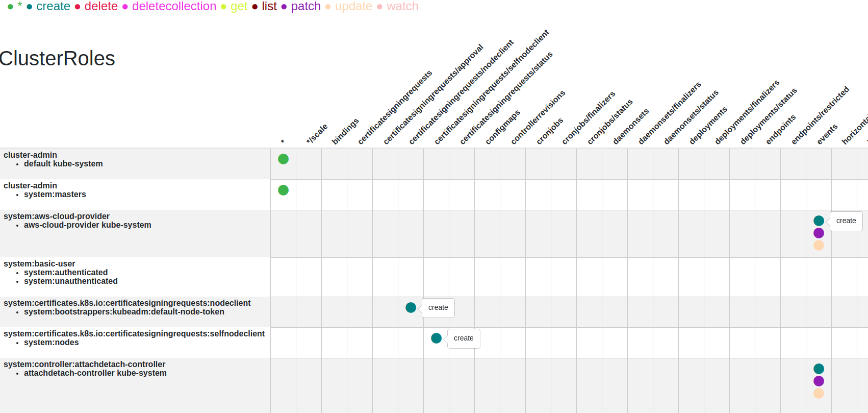Click the update legend label

click(x=353, y=6)
